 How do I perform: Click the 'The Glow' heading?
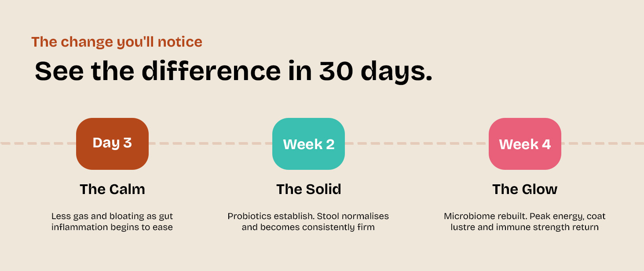pos(525,189)
